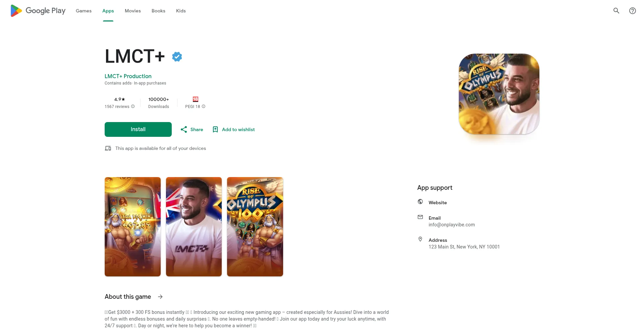Viewport: 644px width, 333px height.
Task: Click the info icon beside 1567 reviews
Action: (133, 107)
